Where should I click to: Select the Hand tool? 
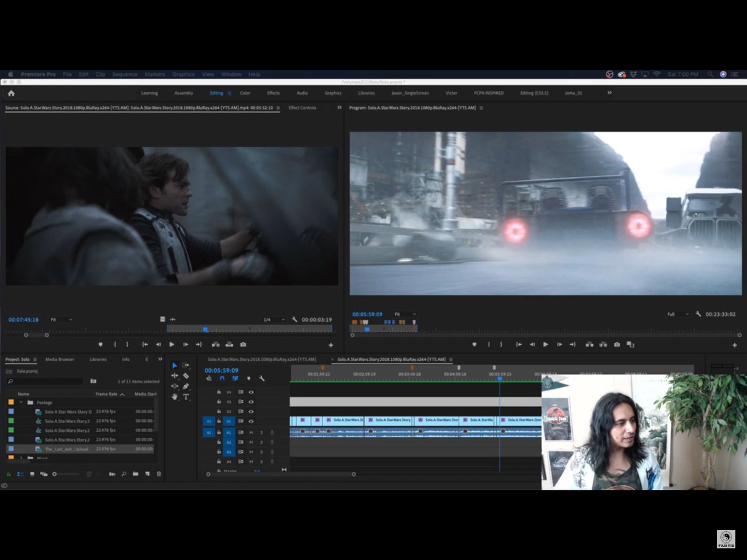(175, 396)
